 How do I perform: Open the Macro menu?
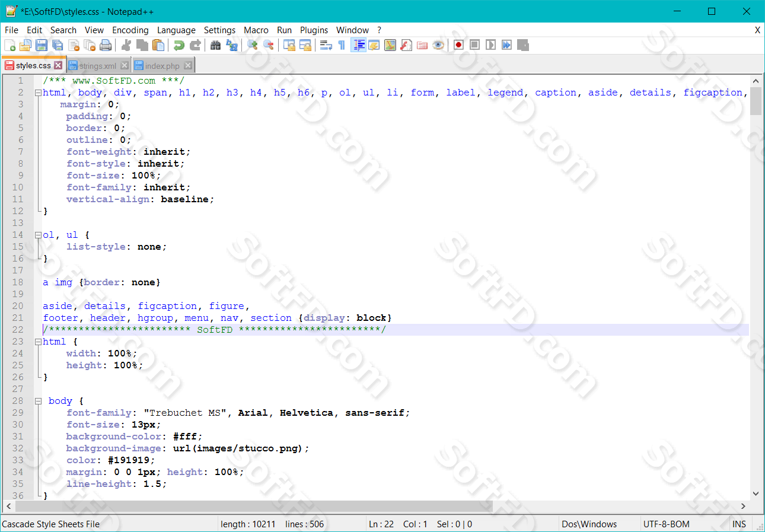(256, 30)
